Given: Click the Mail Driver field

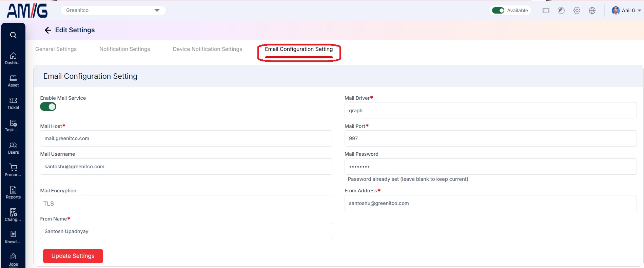Looking at the screenshot, I should (490, 110).
